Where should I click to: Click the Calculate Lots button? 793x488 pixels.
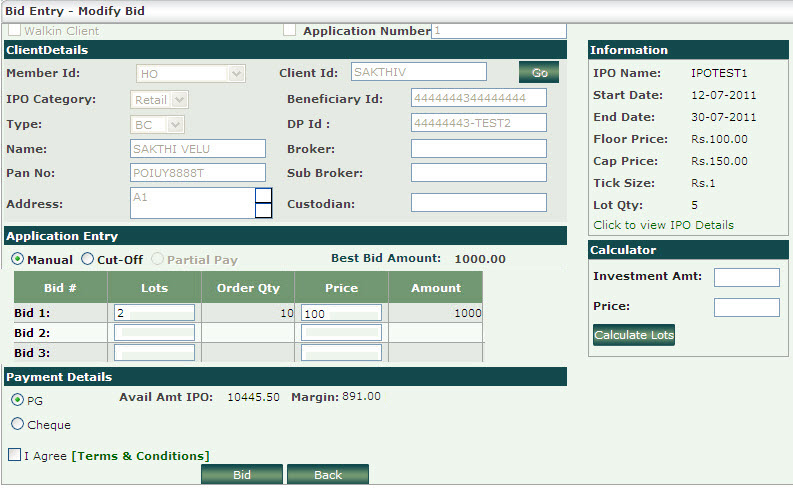point(633,335)
